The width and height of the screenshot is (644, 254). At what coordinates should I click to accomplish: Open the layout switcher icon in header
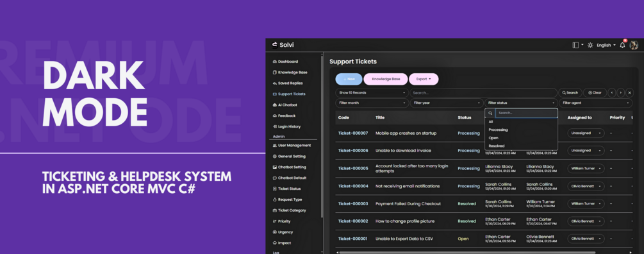575,45
